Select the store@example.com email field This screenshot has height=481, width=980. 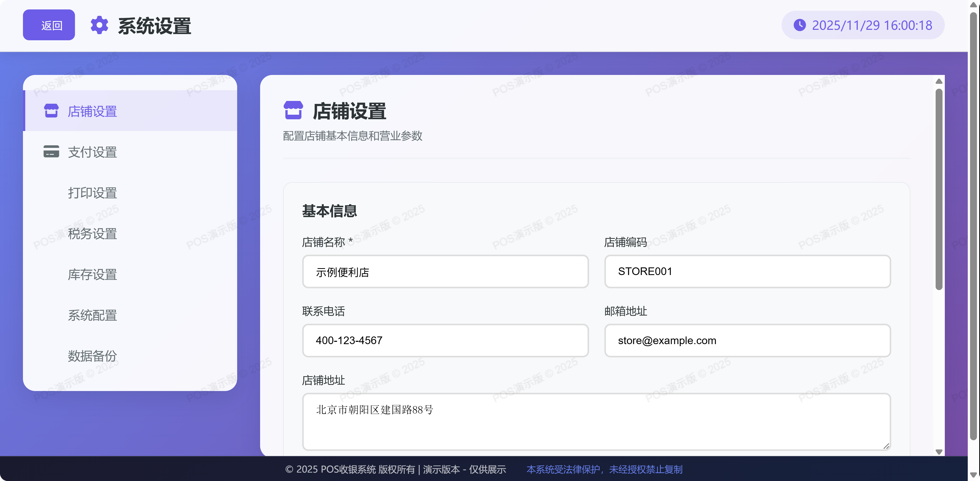click(x=747, y=341)
